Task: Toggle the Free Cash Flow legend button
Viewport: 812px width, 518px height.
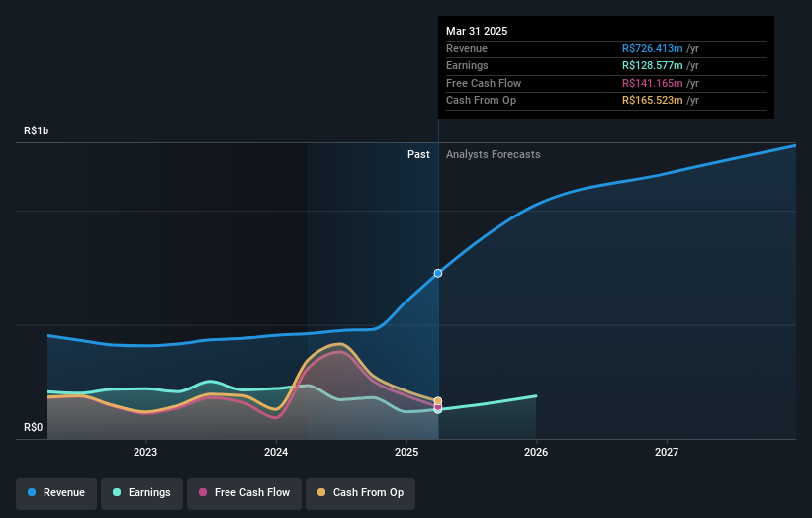Action: [x=244, y=493]
